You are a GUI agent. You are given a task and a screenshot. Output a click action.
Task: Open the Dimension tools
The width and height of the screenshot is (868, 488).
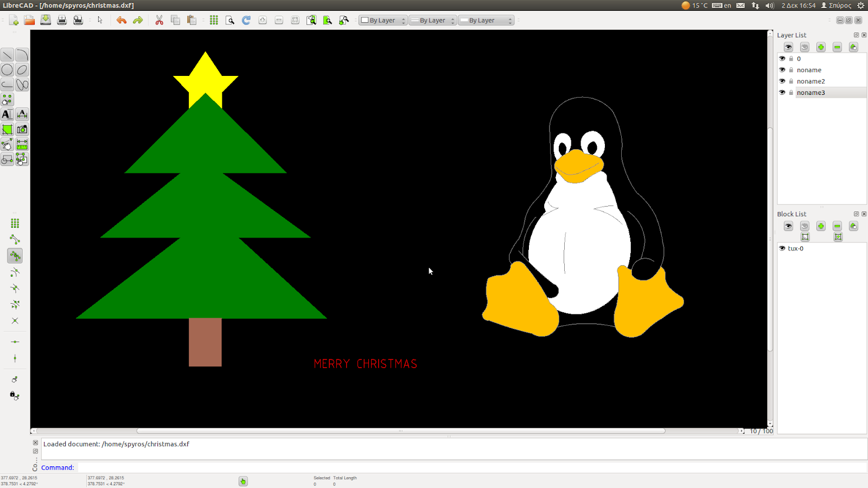(22, 114)
